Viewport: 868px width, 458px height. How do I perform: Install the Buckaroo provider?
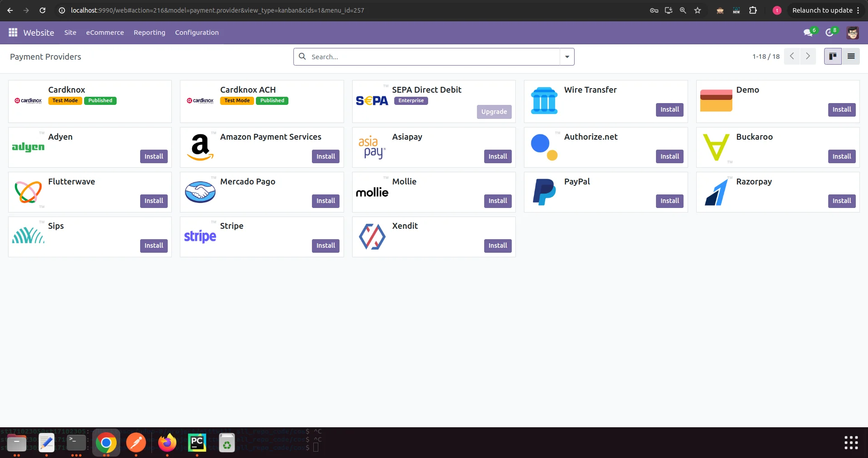point(842,156)
